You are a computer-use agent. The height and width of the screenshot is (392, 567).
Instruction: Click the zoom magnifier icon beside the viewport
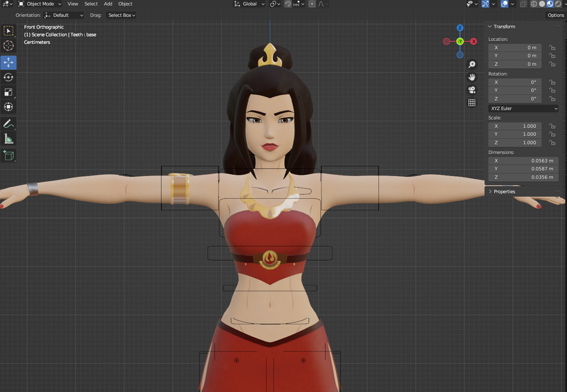click(472, 64)
